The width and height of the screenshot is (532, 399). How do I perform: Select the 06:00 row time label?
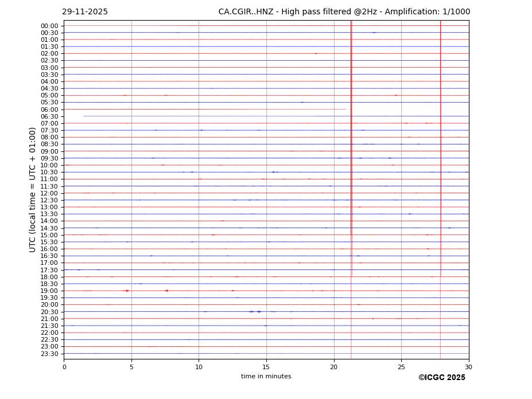(49, 109)
